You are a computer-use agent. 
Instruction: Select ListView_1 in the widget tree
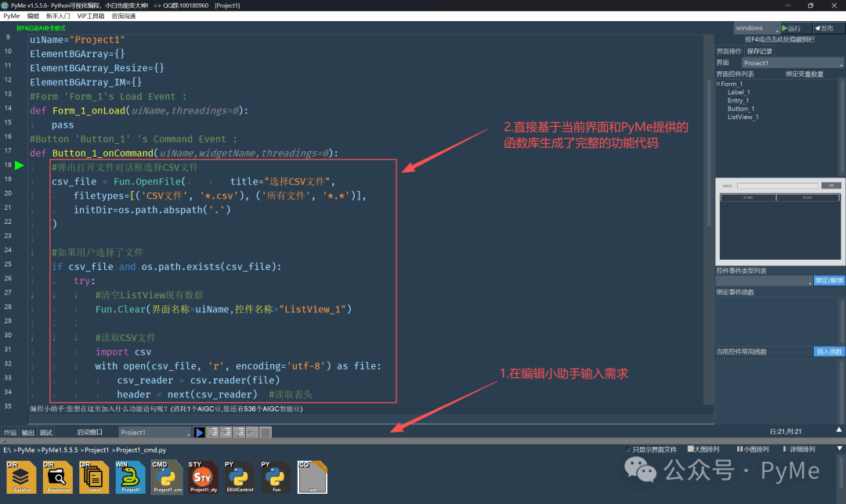[743, 117]
